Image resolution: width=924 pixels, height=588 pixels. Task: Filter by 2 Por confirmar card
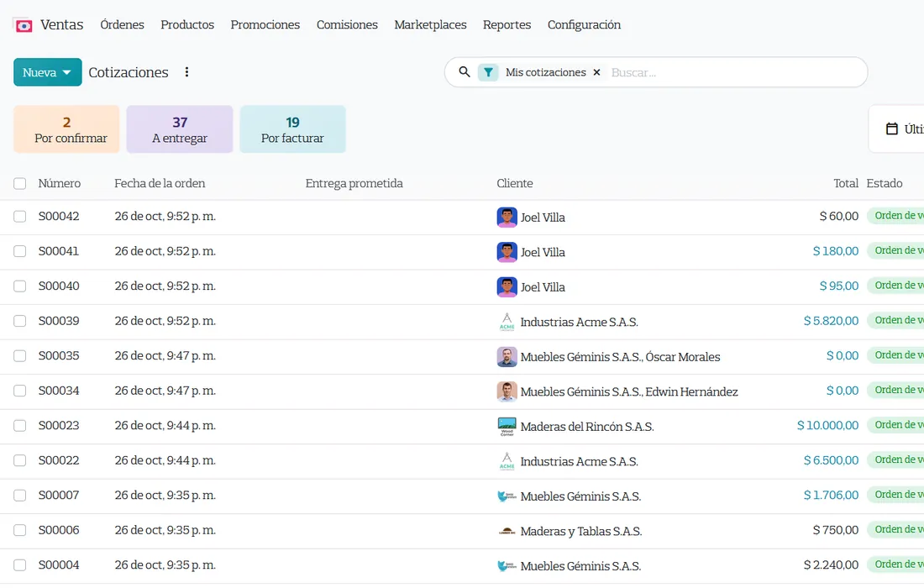tap(66, 129)
